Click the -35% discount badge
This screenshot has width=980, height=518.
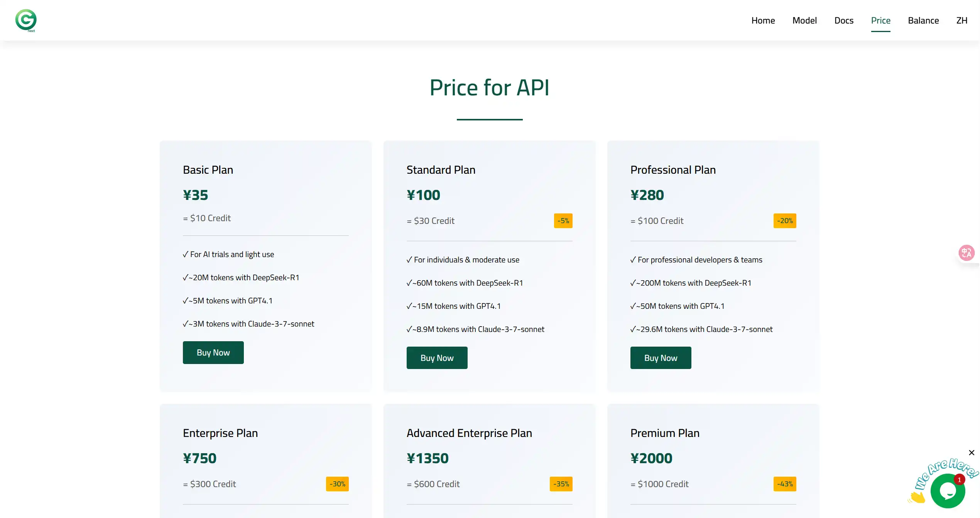[561, 484]
